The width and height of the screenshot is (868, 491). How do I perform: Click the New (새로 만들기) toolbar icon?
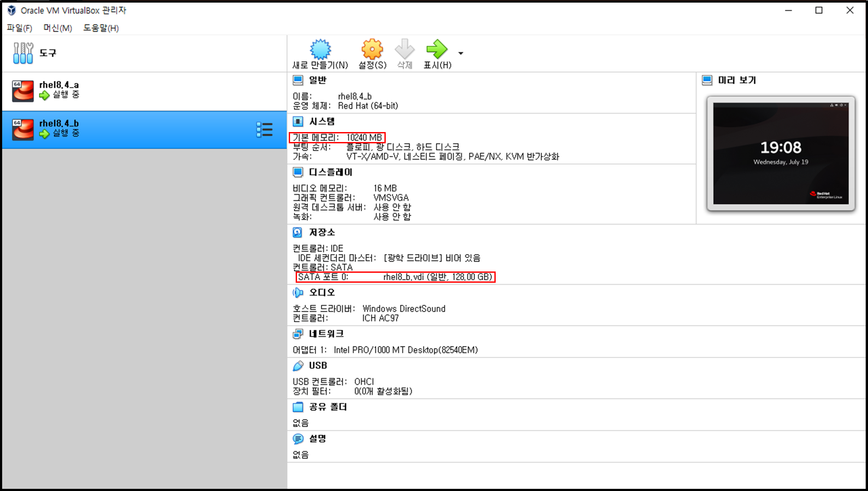point(320,50)
